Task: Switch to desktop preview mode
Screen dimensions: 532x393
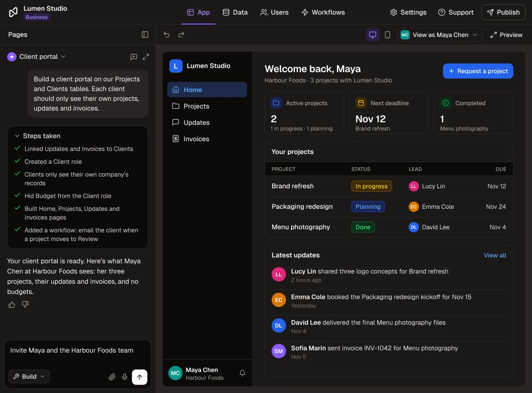Action: click(373, 35)
